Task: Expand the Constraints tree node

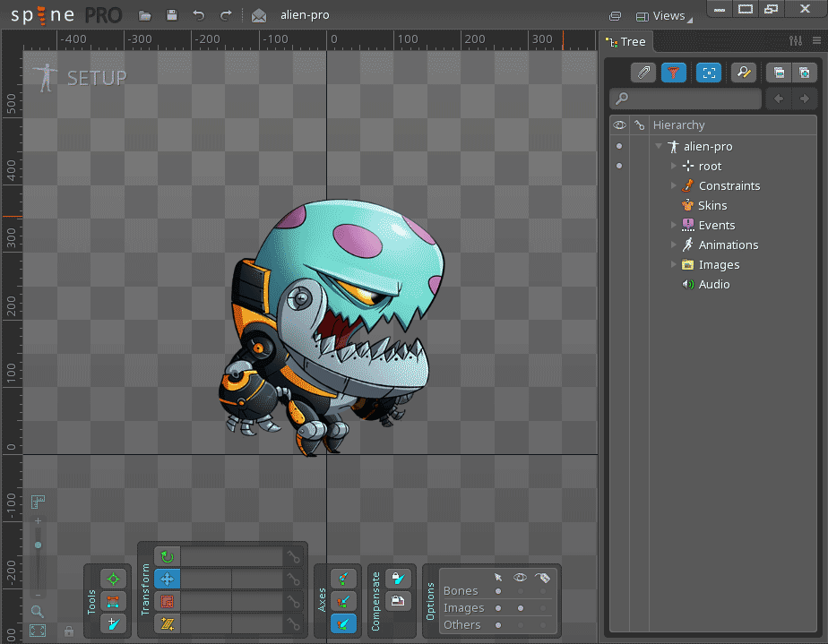Action: (x=674, y=185)
